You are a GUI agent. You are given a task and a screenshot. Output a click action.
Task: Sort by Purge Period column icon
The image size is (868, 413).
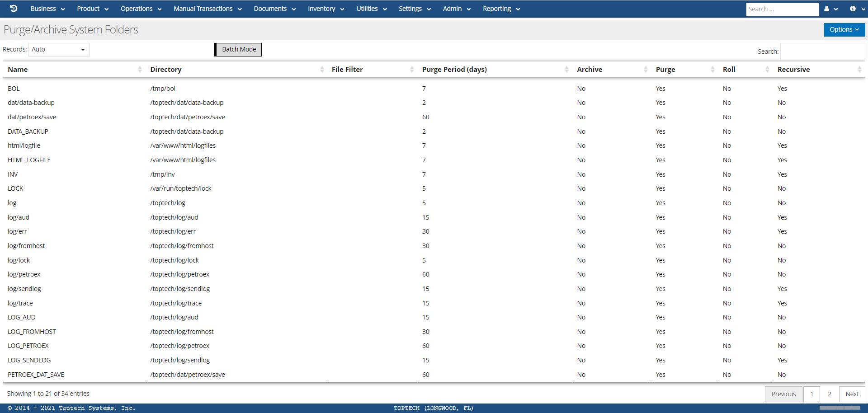[x=566, y=70]
